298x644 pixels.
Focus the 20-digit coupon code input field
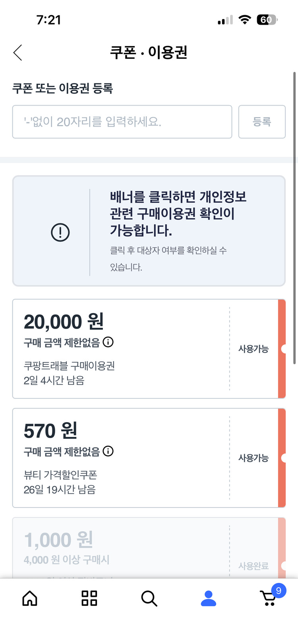pos(122,122)
